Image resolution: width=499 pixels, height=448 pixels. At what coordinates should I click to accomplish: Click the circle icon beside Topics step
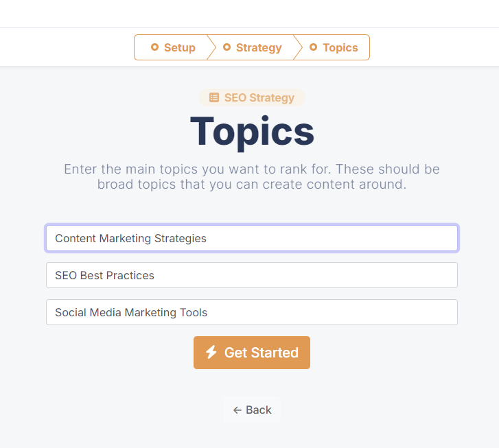[314, 47]
